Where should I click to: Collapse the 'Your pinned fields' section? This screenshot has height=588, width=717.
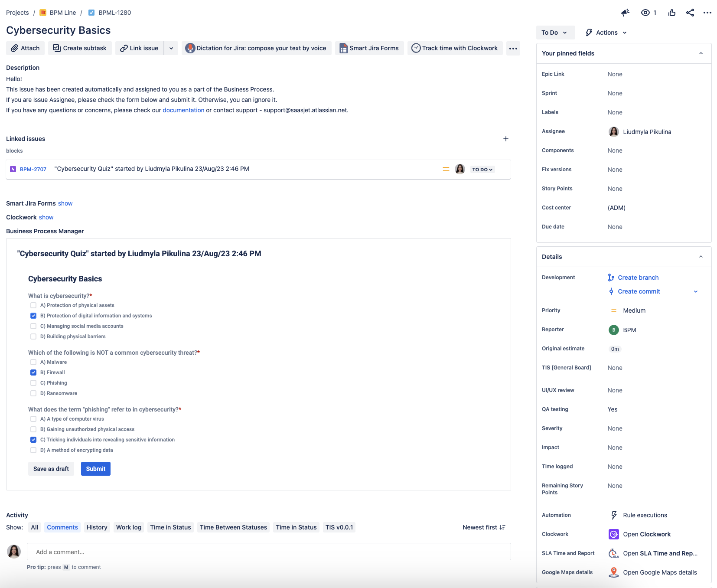[x=701, y=53]
